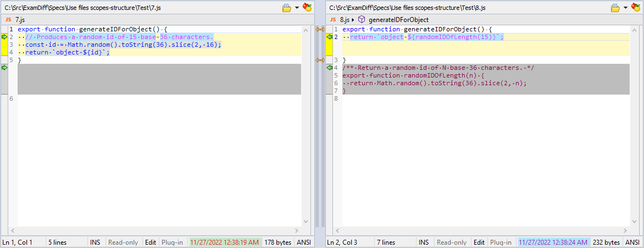Click right arrow of left pane horizontal scrollbar
This screenshot has height=248, width=644.
tap(297, 231)
